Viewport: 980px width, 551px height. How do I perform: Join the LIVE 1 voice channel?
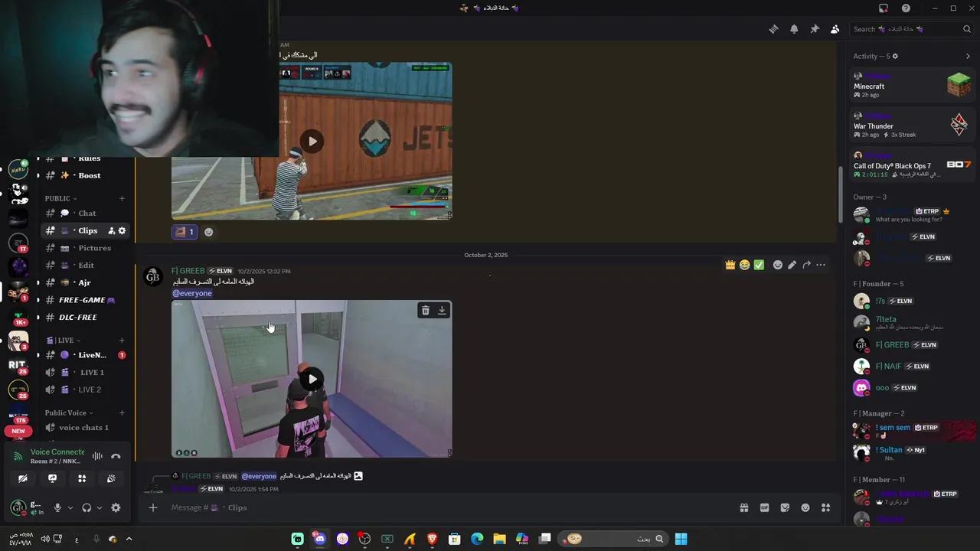(x=85, y=372)
